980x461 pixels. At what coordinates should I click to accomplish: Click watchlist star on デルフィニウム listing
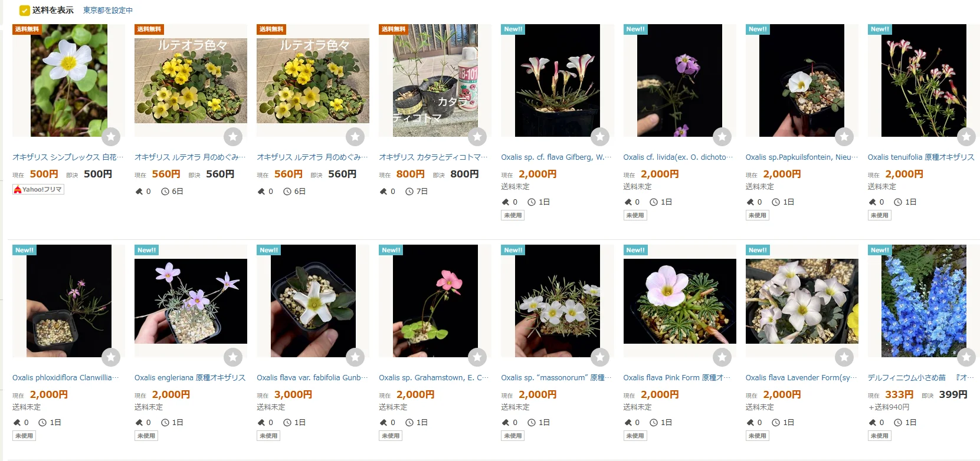click(966, 357)
